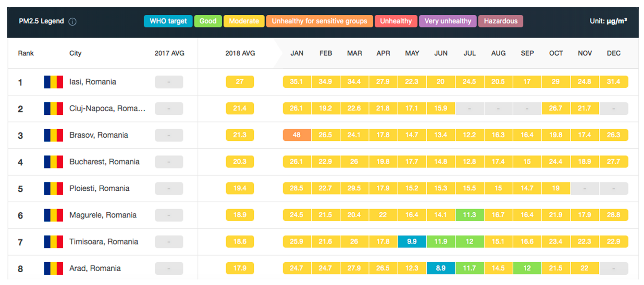Click Brasov's orange January value 48

297,135
